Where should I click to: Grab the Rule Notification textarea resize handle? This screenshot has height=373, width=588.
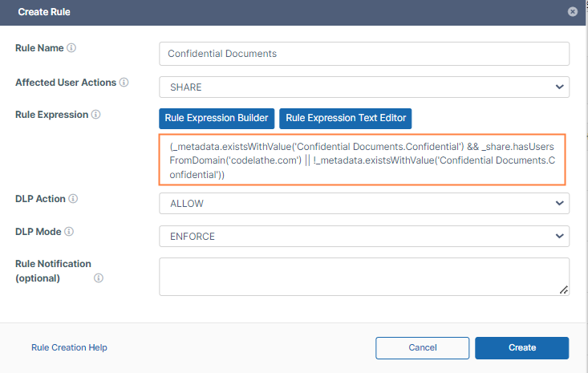564,290
